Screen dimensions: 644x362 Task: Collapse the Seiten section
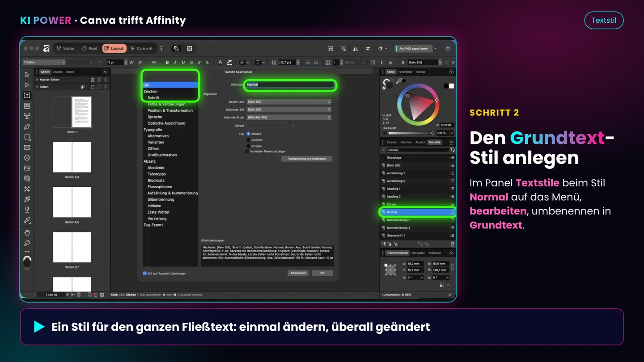(x=37, y=87)
